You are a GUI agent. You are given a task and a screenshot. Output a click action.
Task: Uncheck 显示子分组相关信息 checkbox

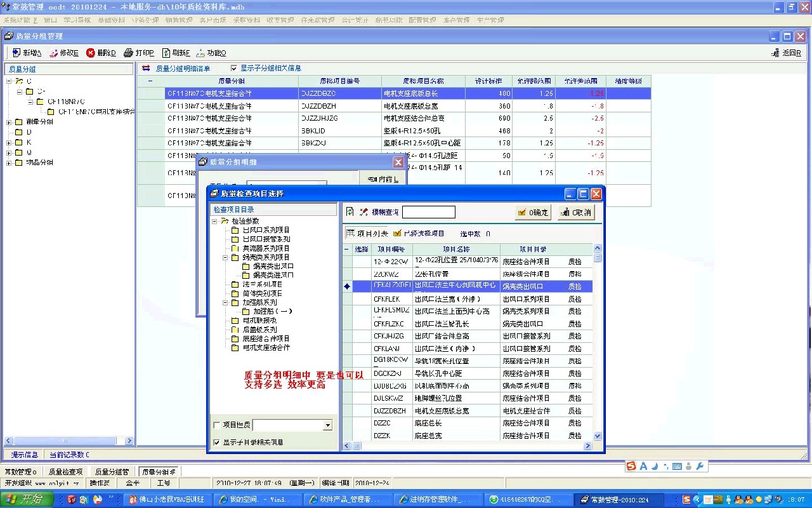click(234, 68)
